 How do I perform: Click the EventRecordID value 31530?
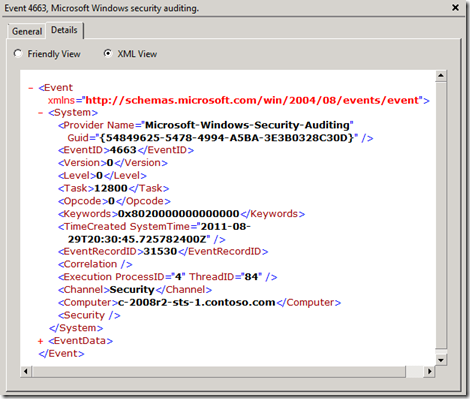coord(160,251)
